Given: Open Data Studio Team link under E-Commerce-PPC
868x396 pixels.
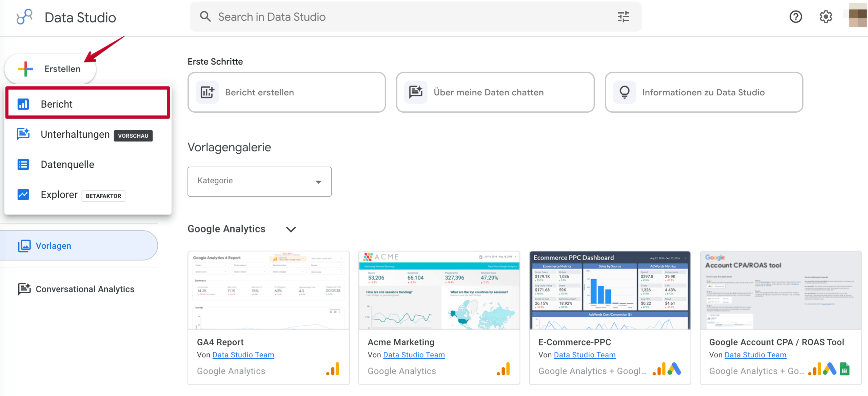Looking at the screenshot, I should point(585,355).
